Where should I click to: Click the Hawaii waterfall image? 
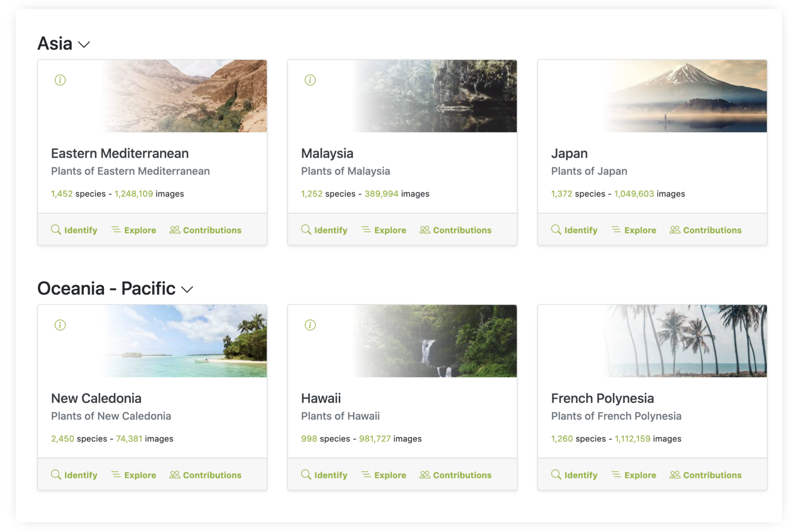pyautogui.click(x=435, y=341)
